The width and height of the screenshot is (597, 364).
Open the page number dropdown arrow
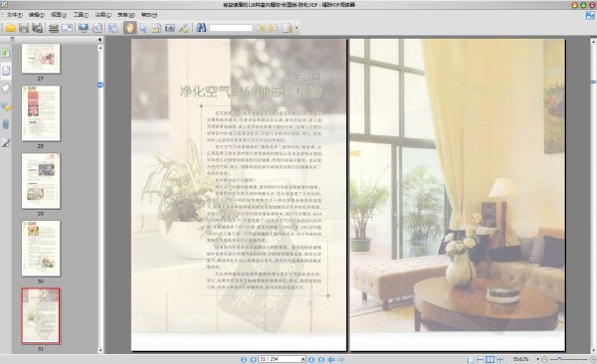click(x=303, y=359)
